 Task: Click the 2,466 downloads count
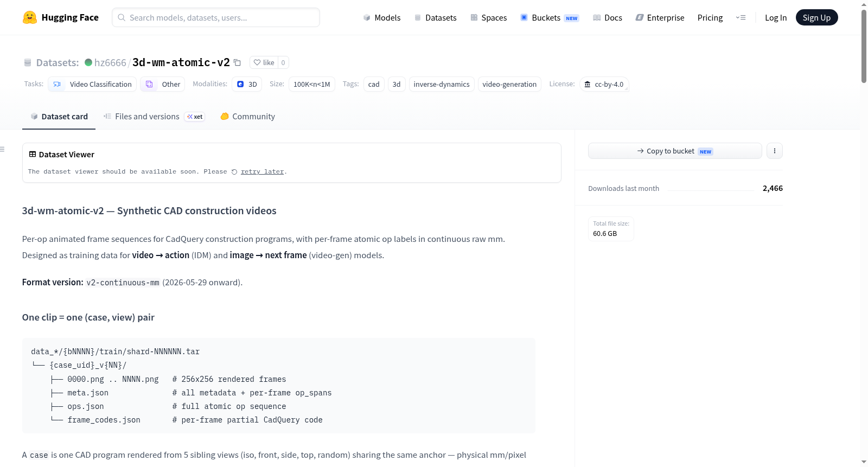[x=773, y=188]
